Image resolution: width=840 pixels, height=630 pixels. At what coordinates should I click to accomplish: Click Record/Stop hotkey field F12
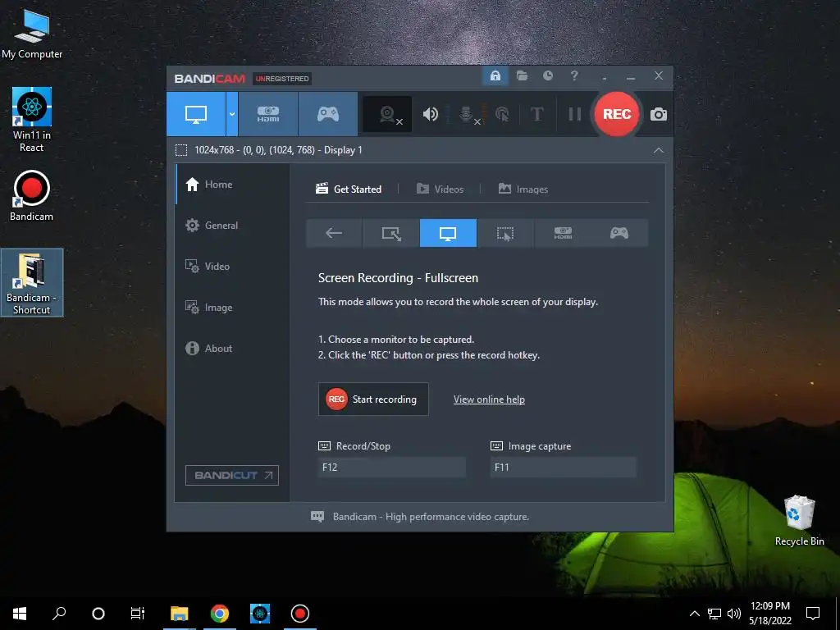pos(391,467)
